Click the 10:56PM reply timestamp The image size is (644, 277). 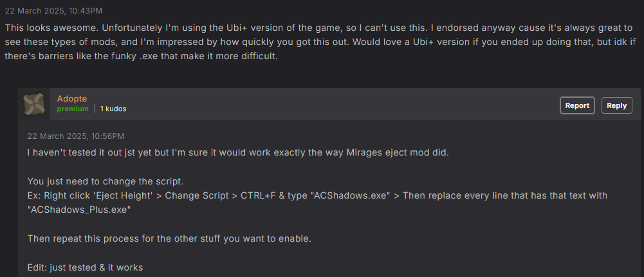tap(76, 136)
